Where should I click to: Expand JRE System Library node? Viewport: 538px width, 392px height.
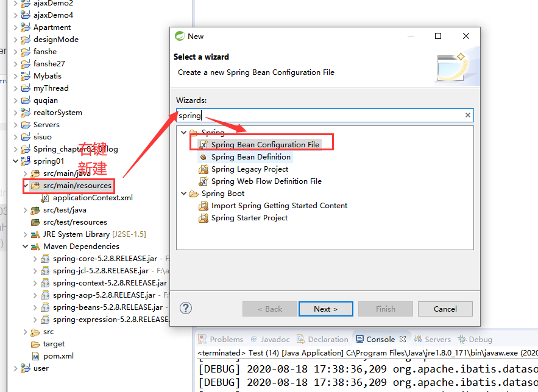(25, 234)
